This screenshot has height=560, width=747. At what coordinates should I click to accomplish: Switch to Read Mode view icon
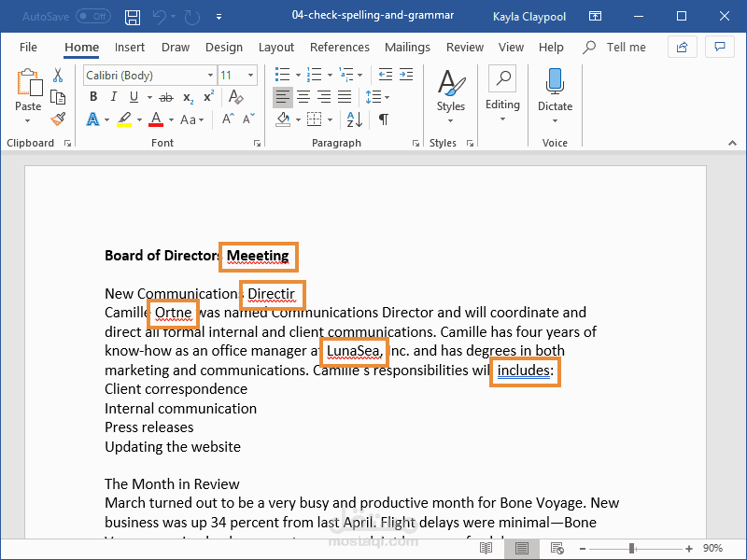tap(486, 548)
